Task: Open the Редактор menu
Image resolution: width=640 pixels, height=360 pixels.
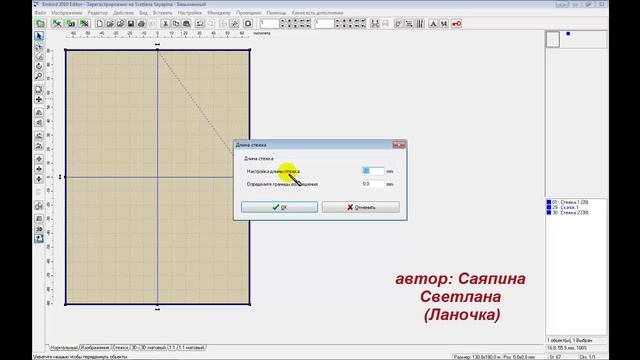Action: 98,13
